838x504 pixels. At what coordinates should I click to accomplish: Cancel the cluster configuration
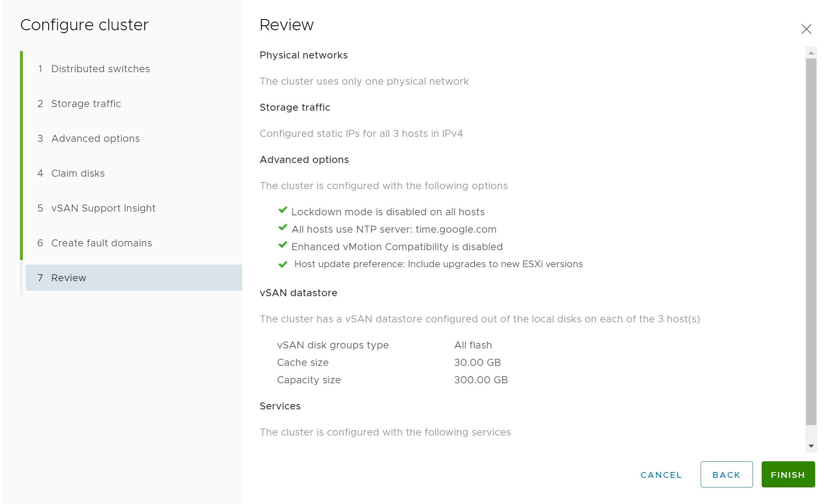pyautogui.click(x=661, y=475)
